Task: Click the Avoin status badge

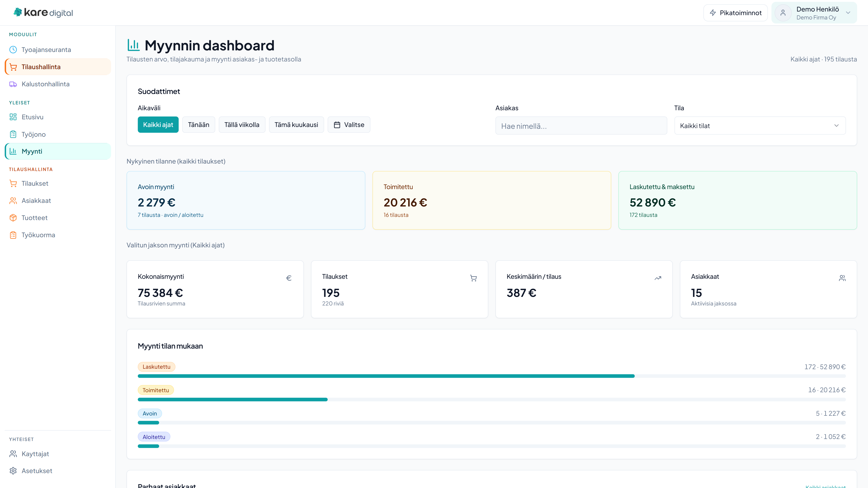Action: tap(150, 414)
